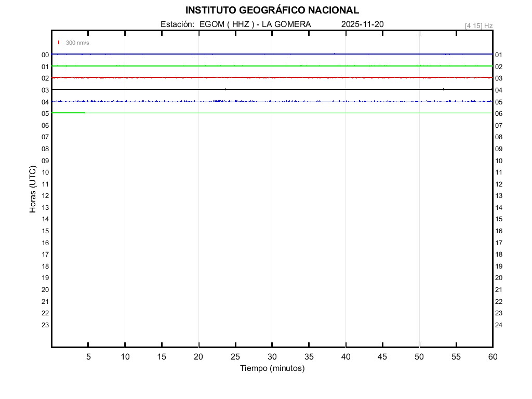Click the left-axis hour label 12
Viewport: 532px width, 399px height.
click(45, 196)
